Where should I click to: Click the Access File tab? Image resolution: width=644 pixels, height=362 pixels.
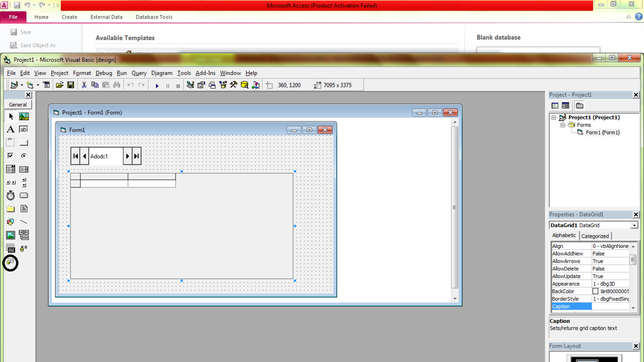click(x=13, y=17)
